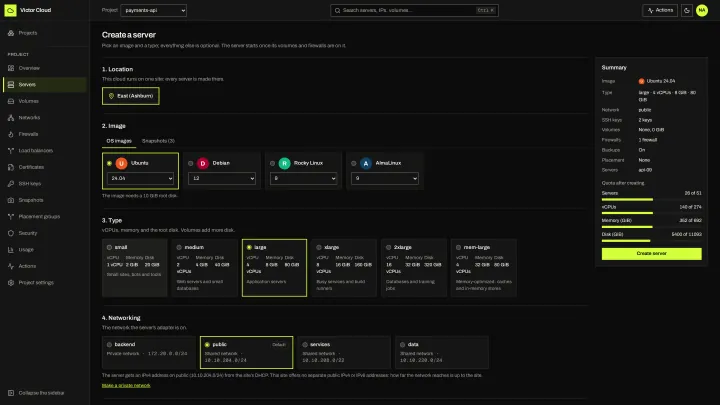Click the Actions sidebar icon
This screenshot has height=405, width=720.
[11, 266]
